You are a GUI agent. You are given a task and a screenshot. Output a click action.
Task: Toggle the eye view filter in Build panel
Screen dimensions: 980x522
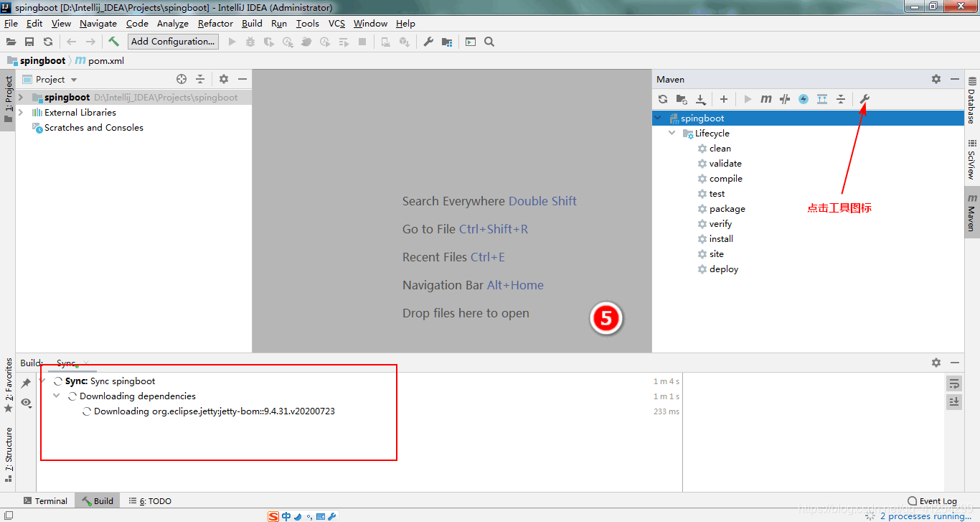point(26,403)
